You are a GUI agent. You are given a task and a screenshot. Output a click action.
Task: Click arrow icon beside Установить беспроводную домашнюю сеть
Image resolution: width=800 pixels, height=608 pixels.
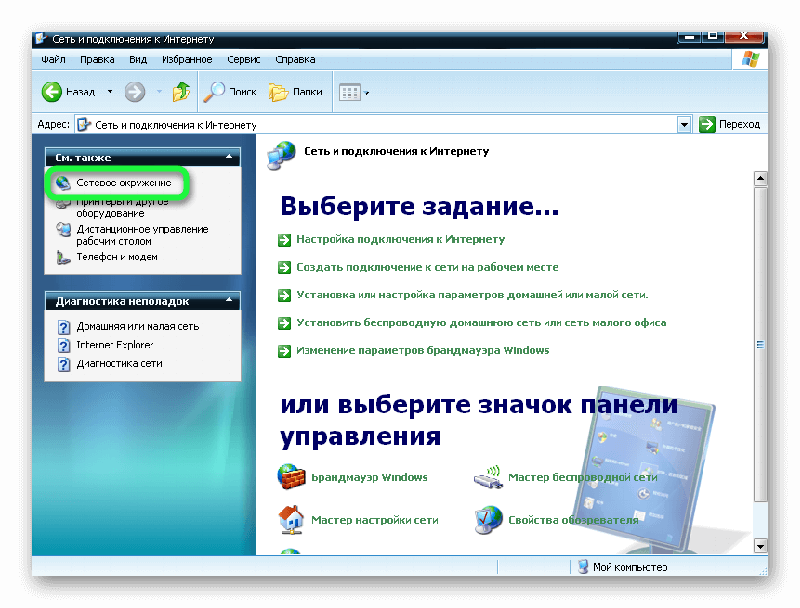tap(284, 323)
